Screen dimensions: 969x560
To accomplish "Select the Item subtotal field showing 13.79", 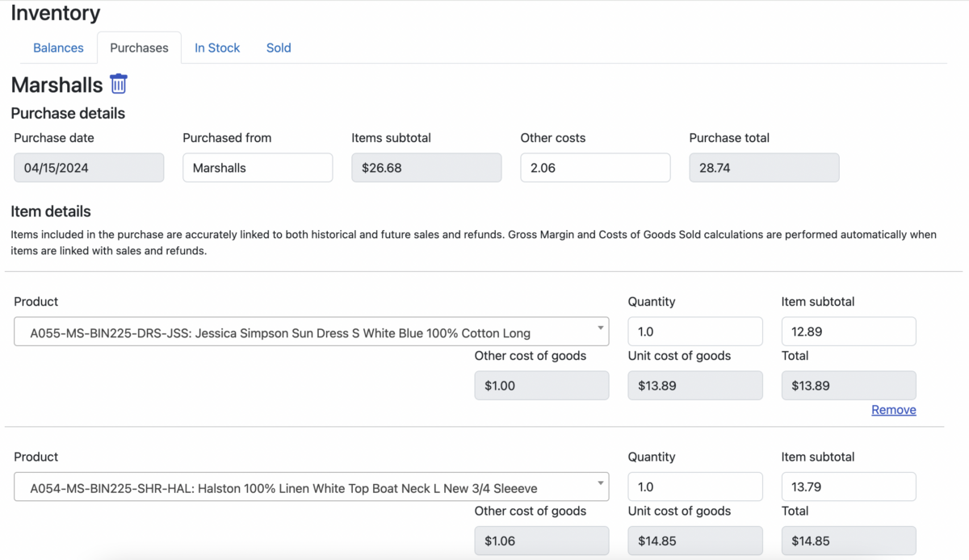I will pyautogui.click(x=848, y=487).
